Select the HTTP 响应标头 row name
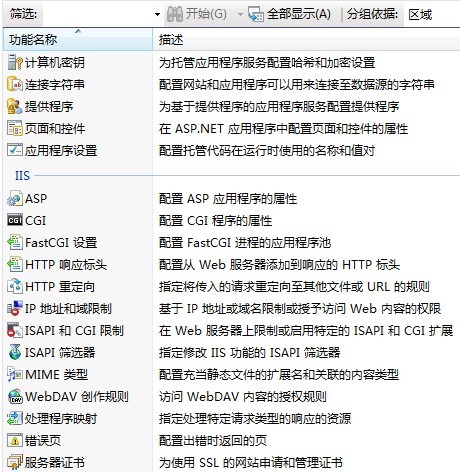This screenshot has width=460, height=472. point(66,265)
